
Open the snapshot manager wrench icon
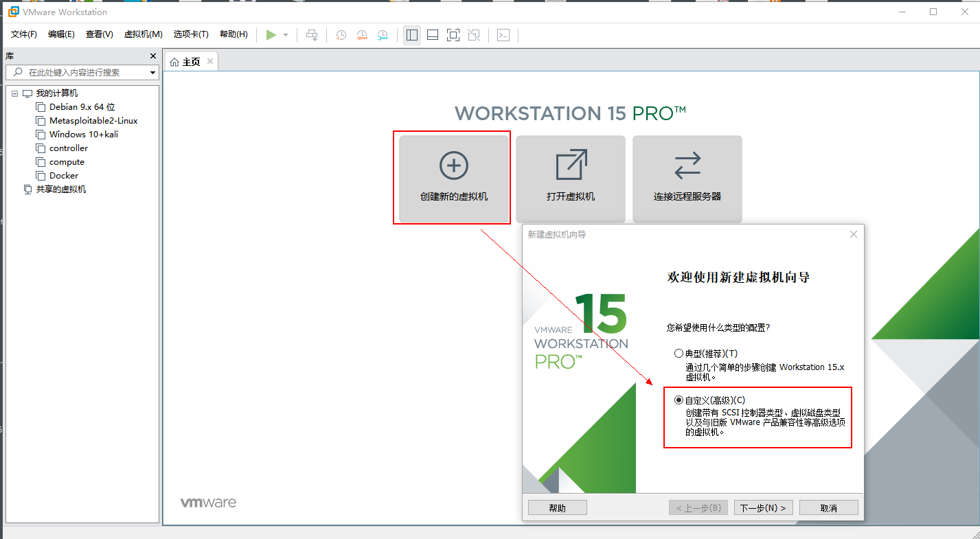click(x=383, y=35)
